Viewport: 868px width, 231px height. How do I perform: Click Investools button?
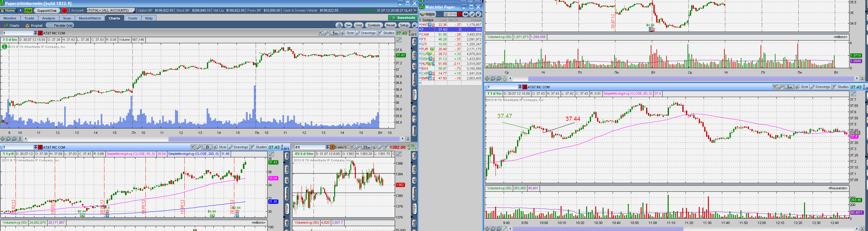tap(403, 18)
